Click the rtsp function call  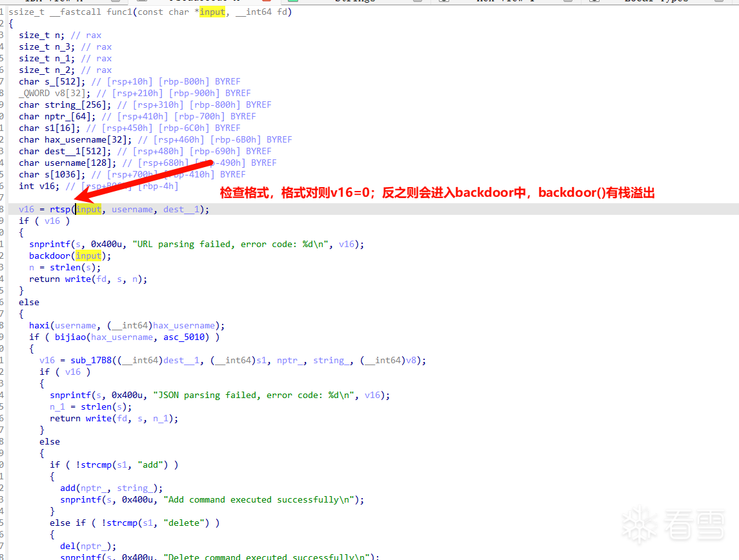60,209
